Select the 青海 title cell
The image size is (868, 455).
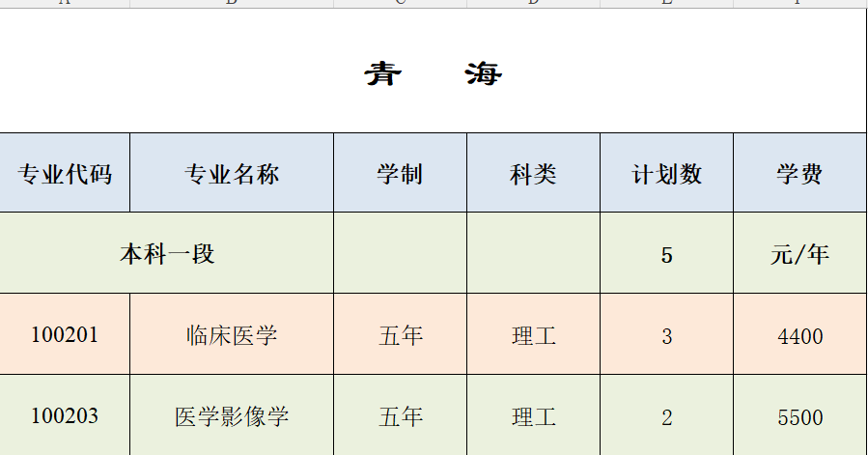pos(434,73)
